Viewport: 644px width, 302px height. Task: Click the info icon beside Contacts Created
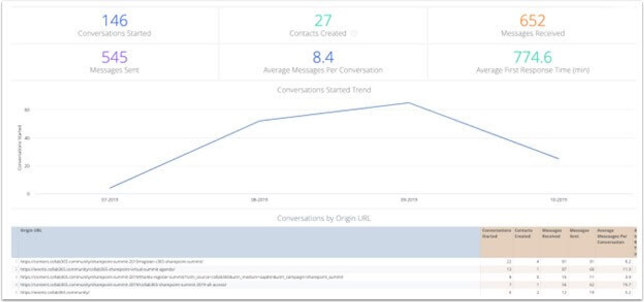[x=354, y=34]
